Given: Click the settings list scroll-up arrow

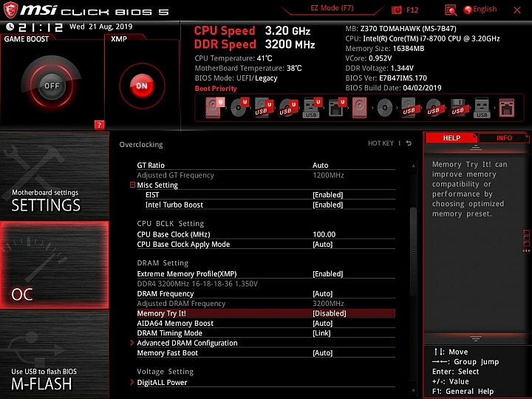Looking at the screenshot, I should coord(413,166).
